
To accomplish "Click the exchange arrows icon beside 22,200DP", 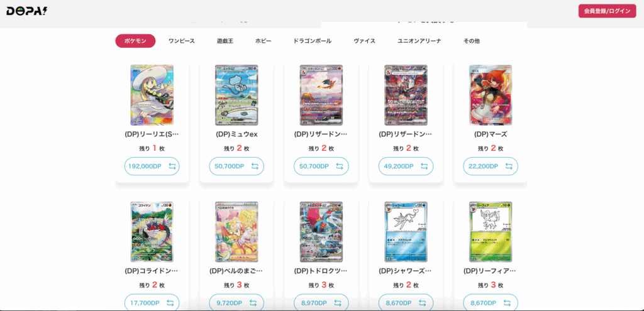I will point(509,166).
